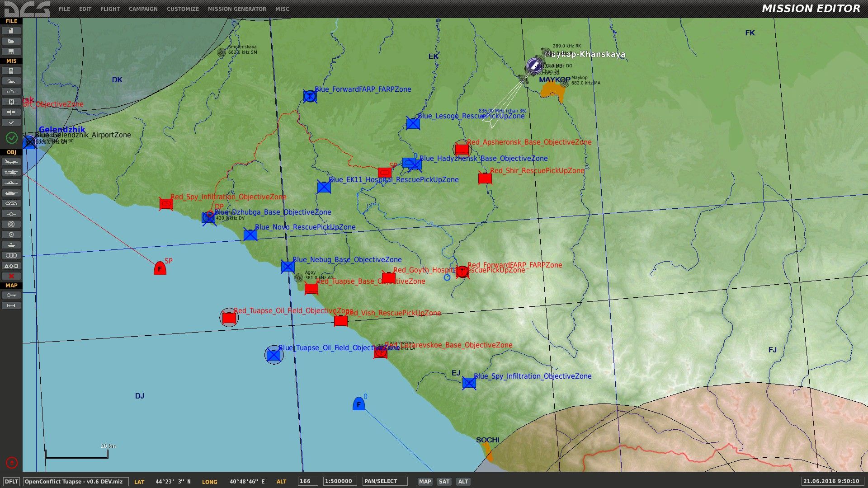
Task: Open the FLIGHT menu
Action: [110, 9]
